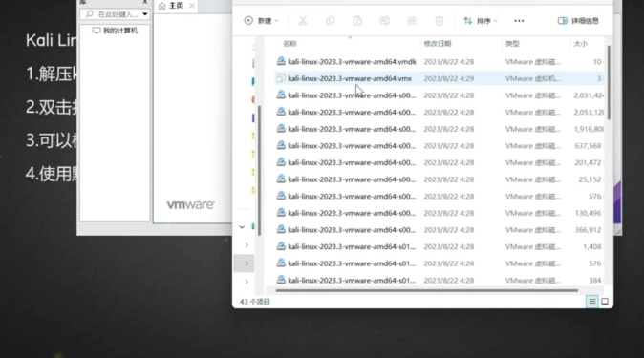This screenshot has width=644, height=358.
Task: Click the 43 items (43 个项目) status text
Action: tap(255, 302)
